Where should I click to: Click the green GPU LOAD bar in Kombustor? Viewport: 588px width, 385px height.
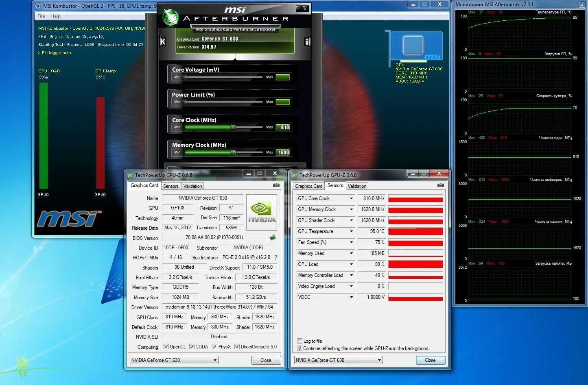tap(43, 136)
